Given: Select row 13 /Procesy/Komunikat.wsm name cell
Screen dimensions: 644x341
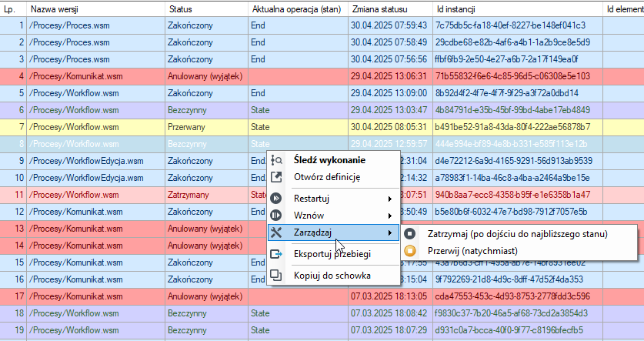Looking at the screenshot, I should (95, 229).
